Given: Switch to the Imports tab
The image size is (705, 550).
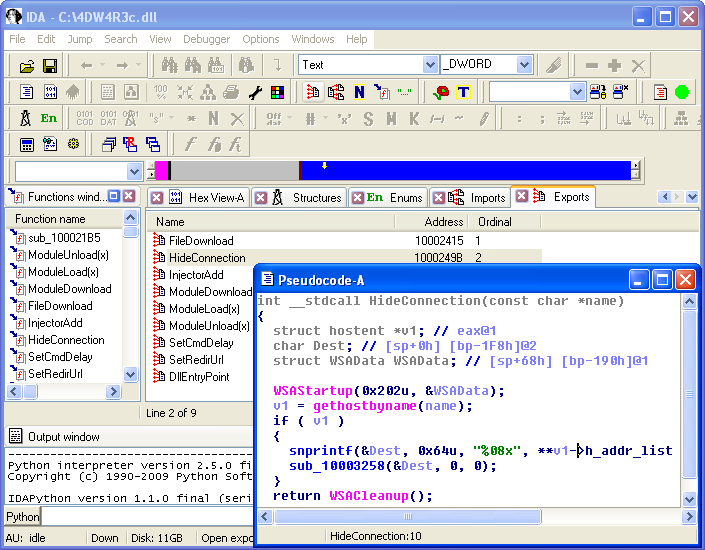Looking at the screenshot, I should [x=487, y=198].
